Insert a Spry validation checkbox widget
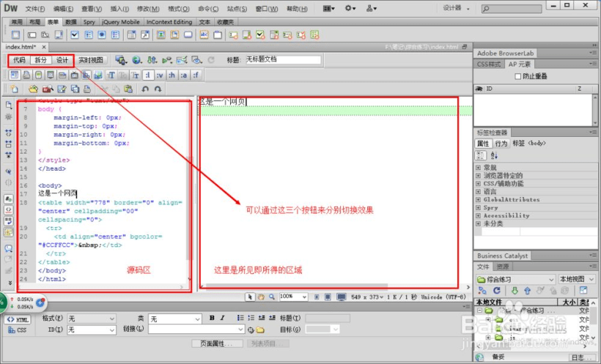This screenshot has height=364, width=601. tap(260, 35)
